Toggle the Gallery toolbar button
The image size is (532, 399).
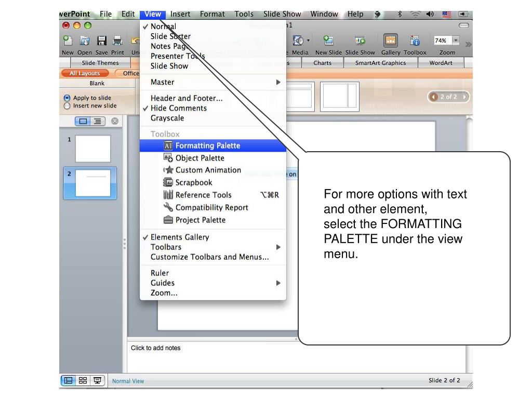pyautogui.click(x=391, y=41)
